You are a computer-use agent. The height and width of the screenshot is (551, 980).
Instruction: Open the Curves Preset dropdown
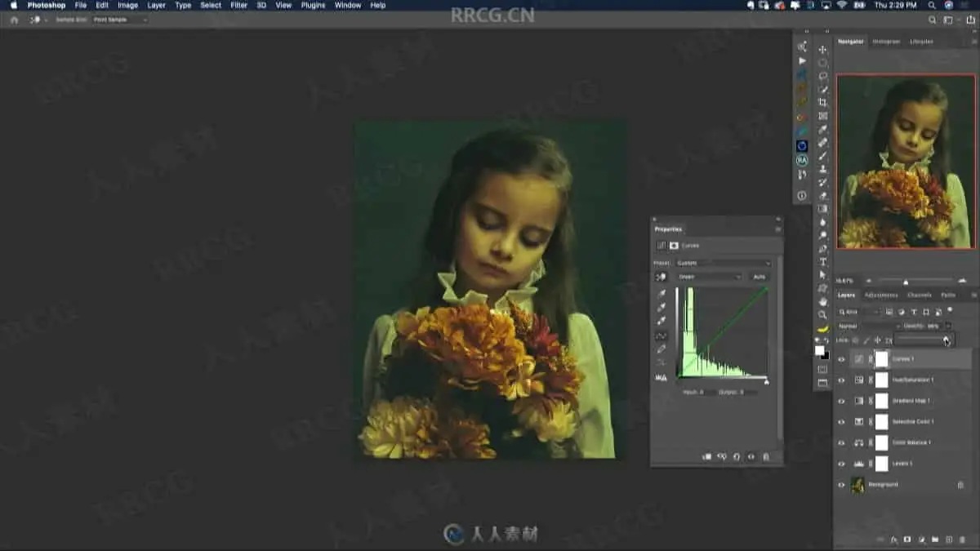724,263
